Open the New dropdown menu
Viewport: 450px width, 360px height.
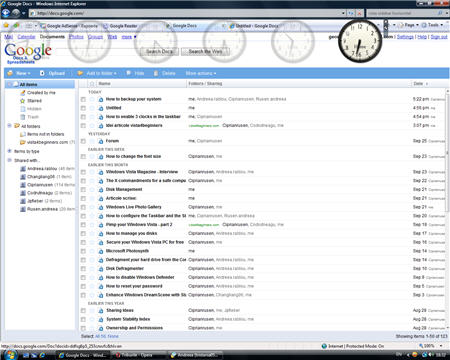(x=19, y=73)
